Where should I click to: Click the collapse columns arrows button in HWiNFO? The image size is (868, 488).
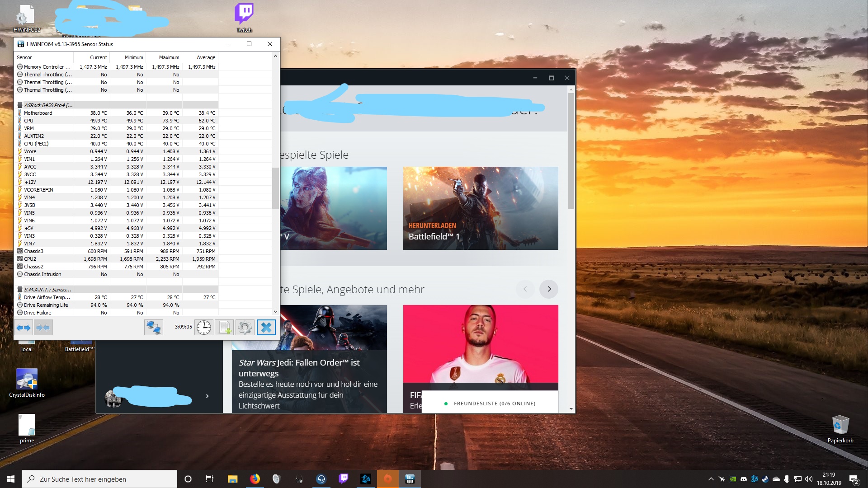[x=43, y=328]
